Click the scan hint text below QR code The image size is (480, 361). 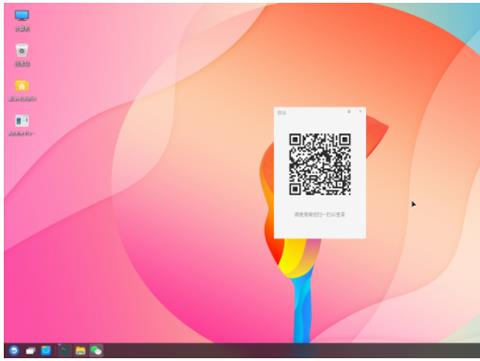click(x=319, y=214)
